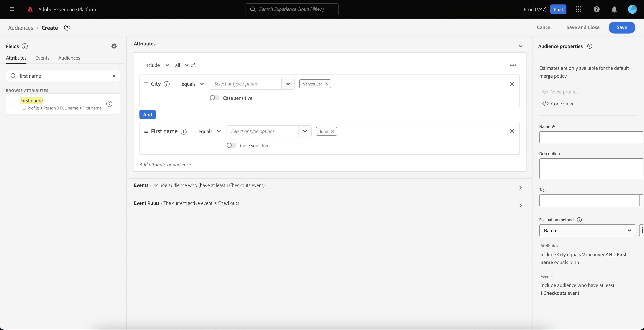Viewport: 644px width, 330px height.
Task: Click the notifications bell icon
Action: pyautogui.click(x=614, y=9)
